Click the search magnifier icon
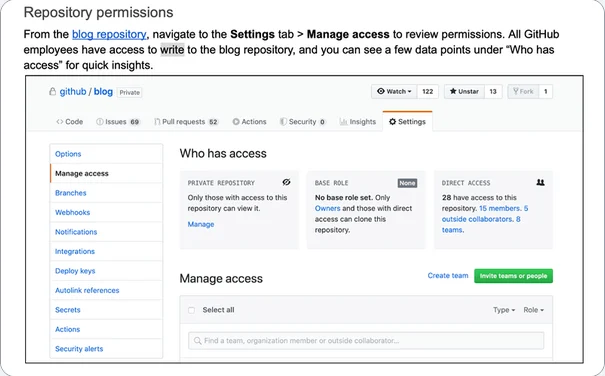 [198, 340]
